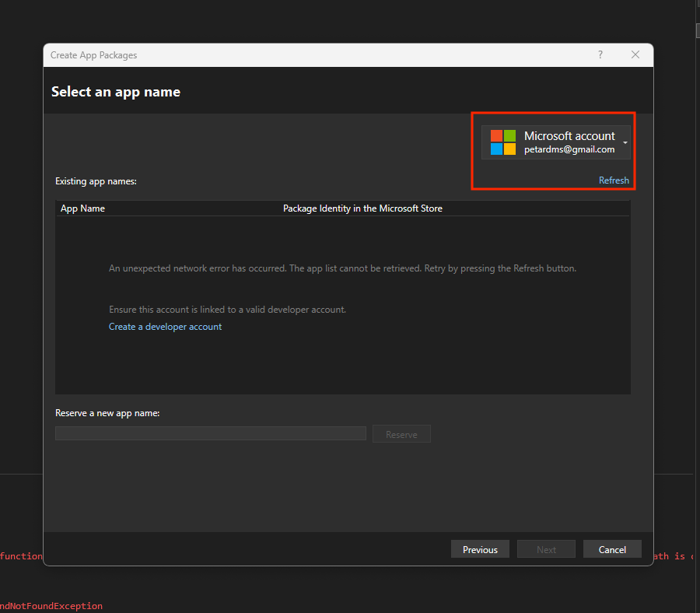Select the App Name column header

coord(82,208)
